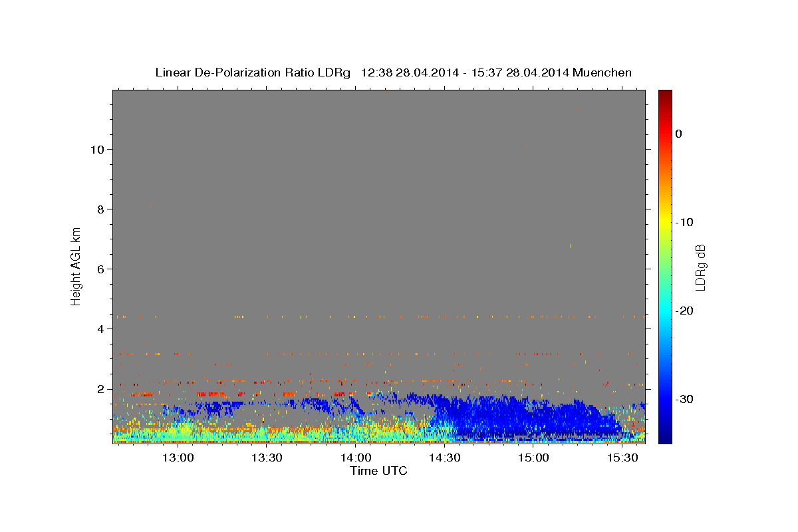Click the 'Time UTC' axis title
Screen dimensions: 798x532
pos(378,471)
